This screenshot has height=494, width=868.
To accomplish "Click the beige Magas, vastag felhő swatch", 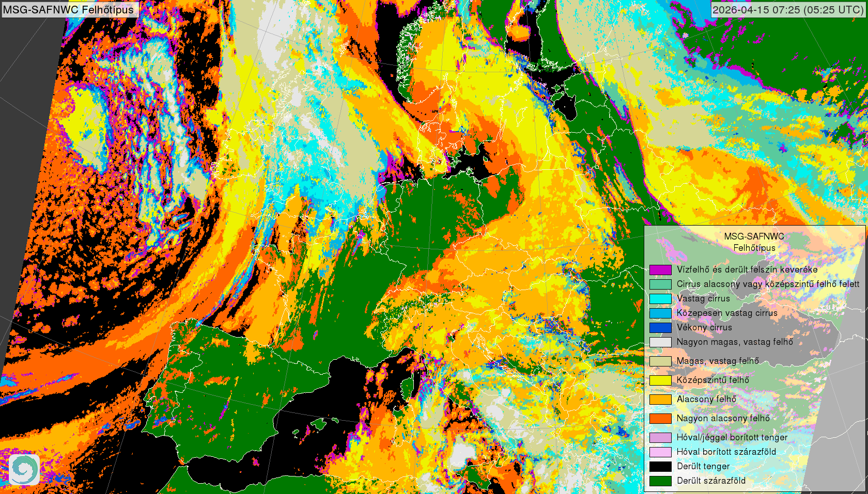I will (660, 361).
